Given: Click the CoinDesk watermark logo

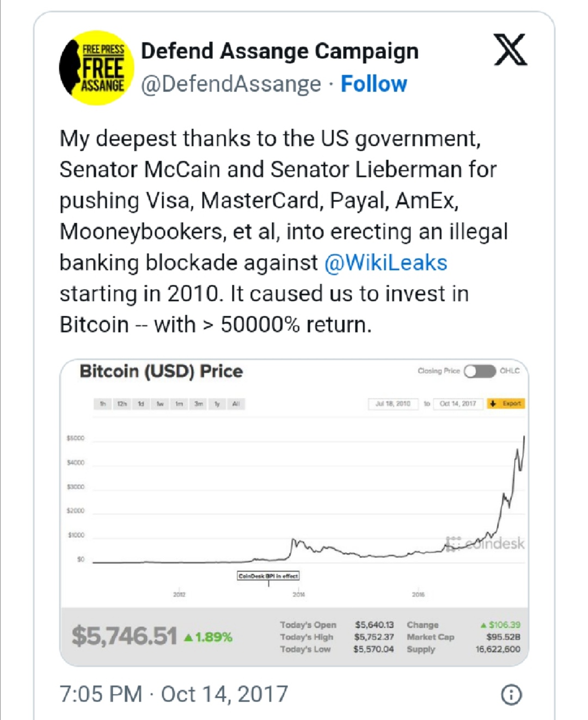Looking at the screenshot, I should [485, 543].
